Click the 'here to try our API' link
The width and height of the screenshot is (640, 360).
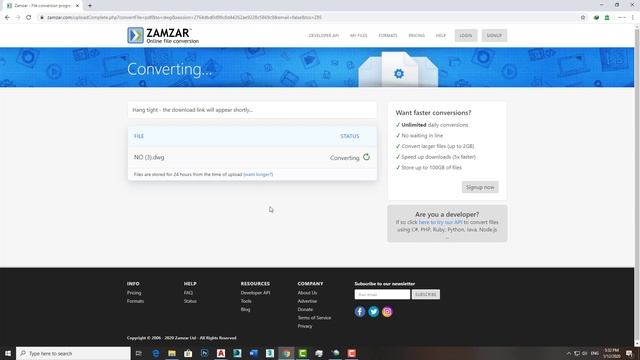pyautogui.click(x=440, y=222)
